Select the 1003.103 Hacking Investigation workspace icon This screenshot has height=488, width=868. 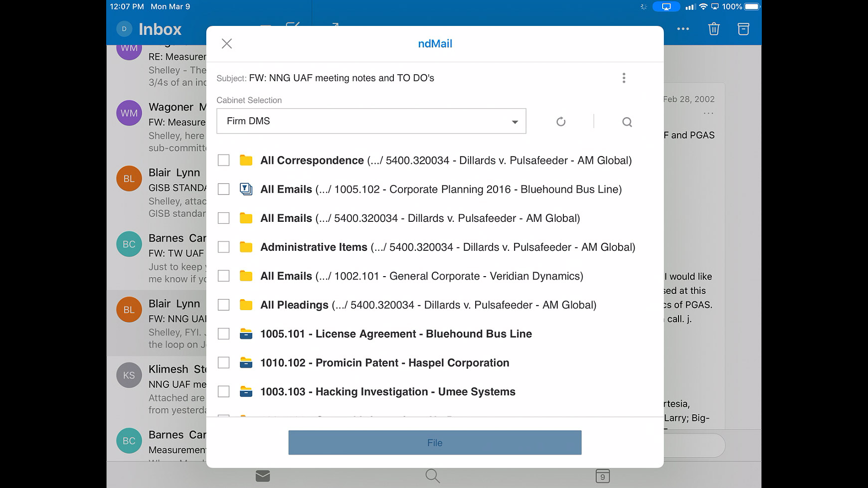246,392
